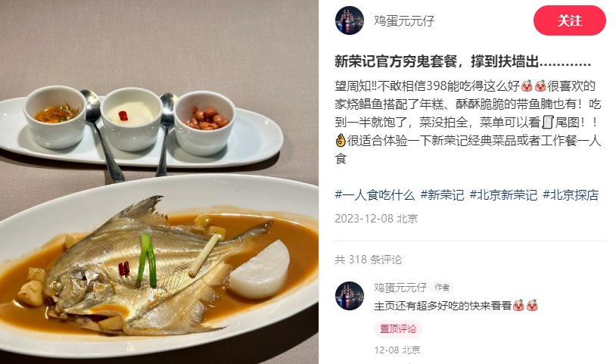Open the #新荣记 hashtag
The width and height of the screenshot is (616, 364).
pos(442,194)
